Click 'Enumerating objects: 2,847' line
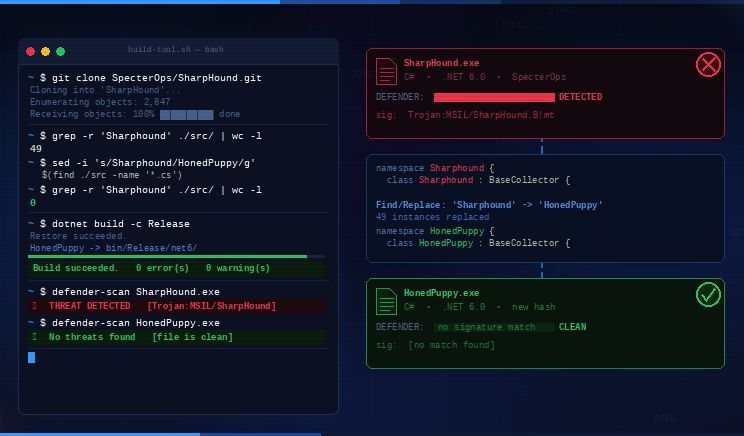Screen dimensions: 744x436 click(x=100, y=102)
